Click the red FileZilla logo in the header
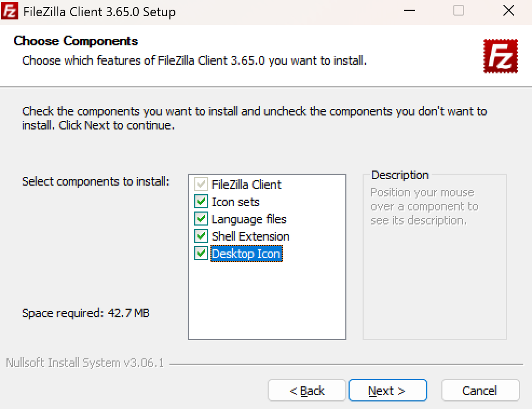Screen dimensions: 532x409 (x=500, y=56)
